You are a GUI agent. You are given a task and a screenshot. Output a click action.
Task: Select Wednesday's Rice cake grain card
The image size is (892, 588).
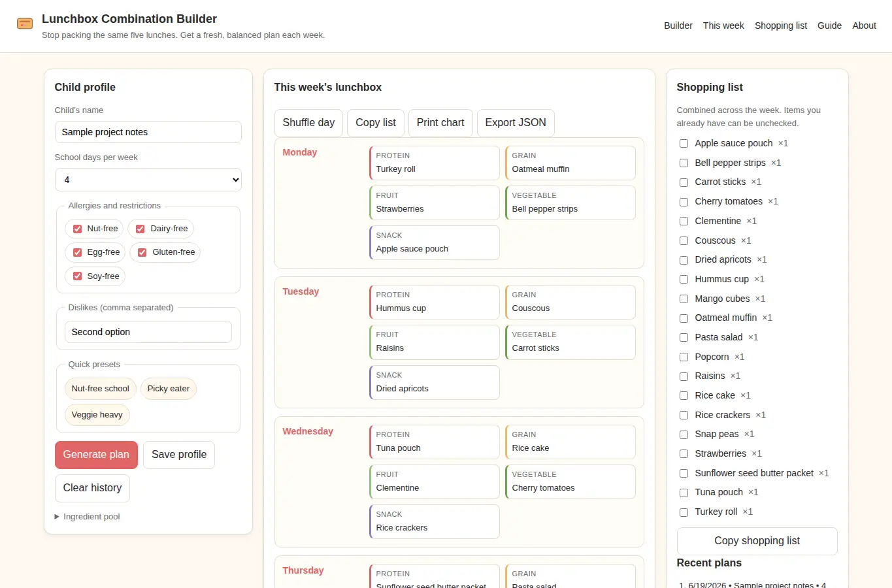pyautogui.click(x=570, y=442)
